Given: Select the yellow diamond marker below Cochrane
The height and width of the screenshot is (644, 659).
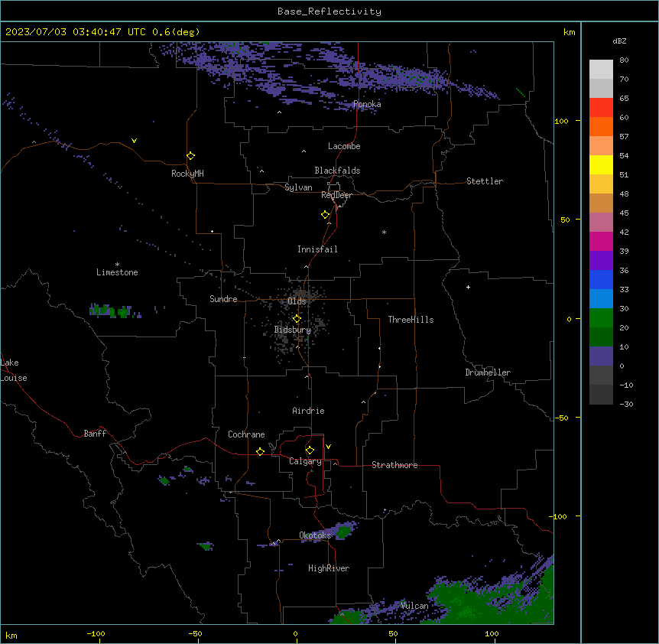Looking at the screenshot, I should pyautogui.click(x=260, y=451).
